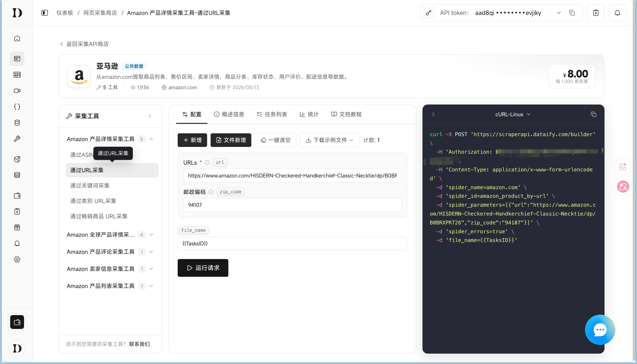Focus the URLs input field

[292, 176]
